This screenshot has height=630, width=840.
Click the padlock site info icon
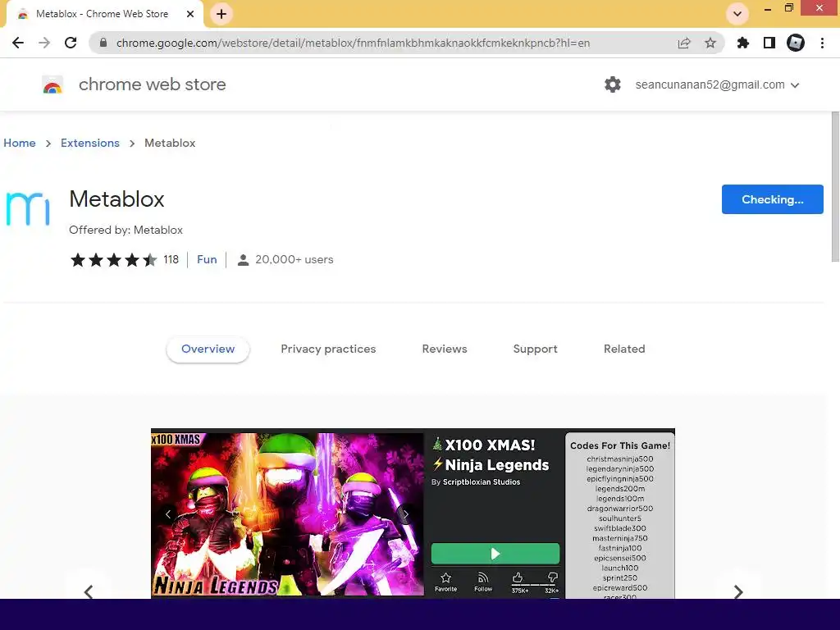103,43
